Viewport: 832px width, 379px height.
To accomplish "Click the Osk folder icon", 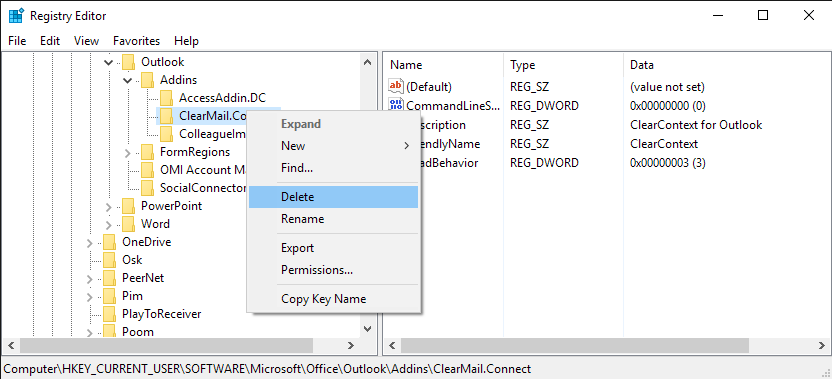I will [x=109, y=260].
